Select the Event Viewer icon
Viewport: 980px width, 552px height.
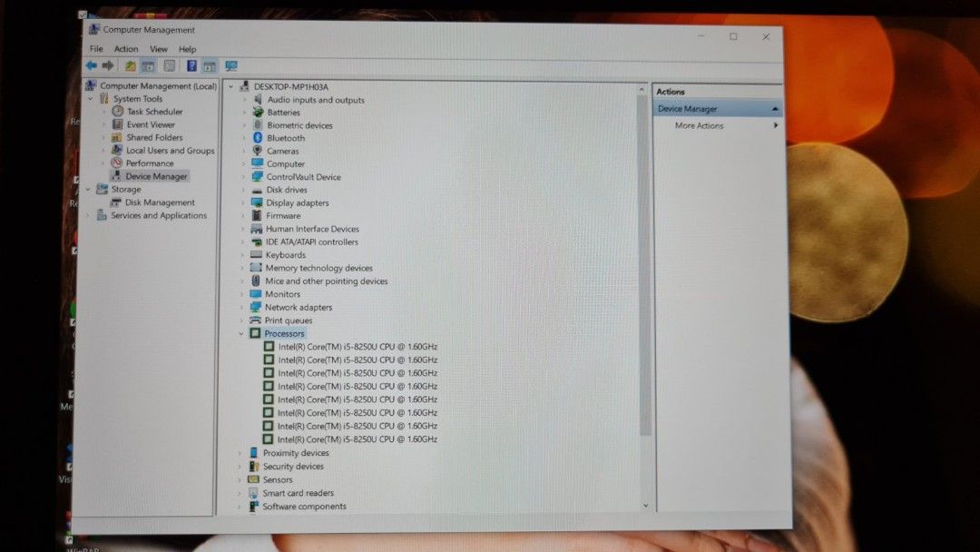pos(119,124)
